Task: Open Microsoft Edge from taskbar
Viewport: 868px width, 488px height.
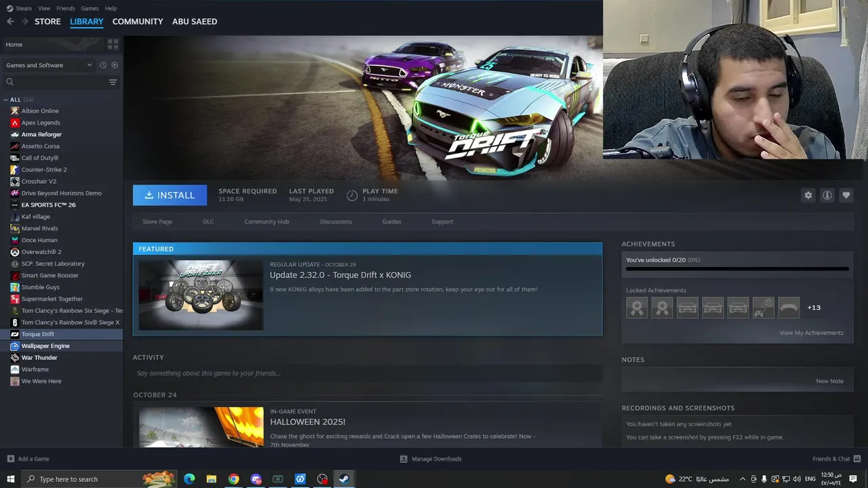Action: [x=189, y=479]
